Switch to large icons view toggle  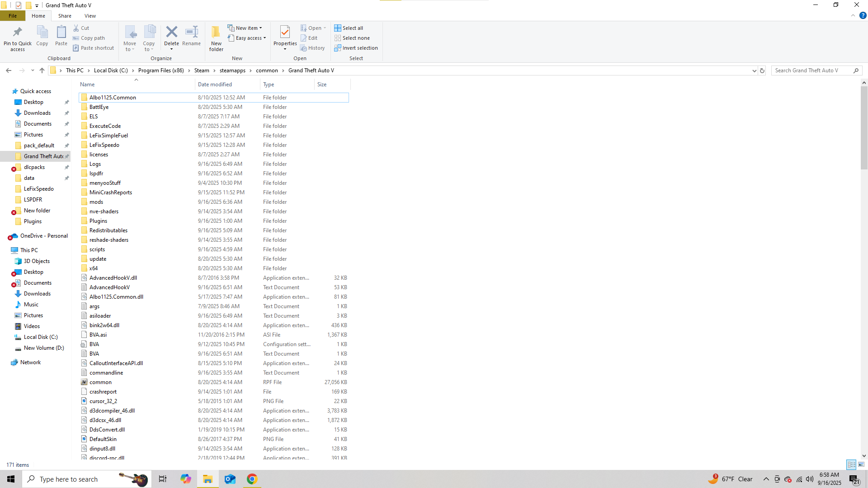861,465
